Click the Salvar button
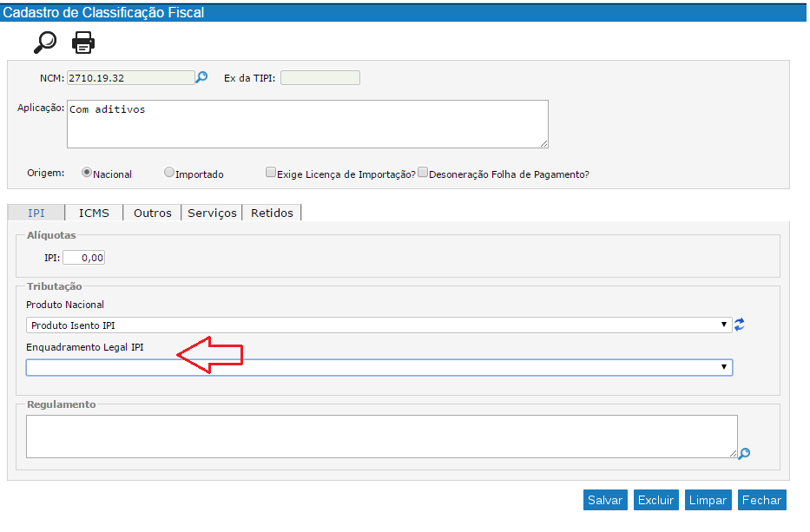 [605, 500]
